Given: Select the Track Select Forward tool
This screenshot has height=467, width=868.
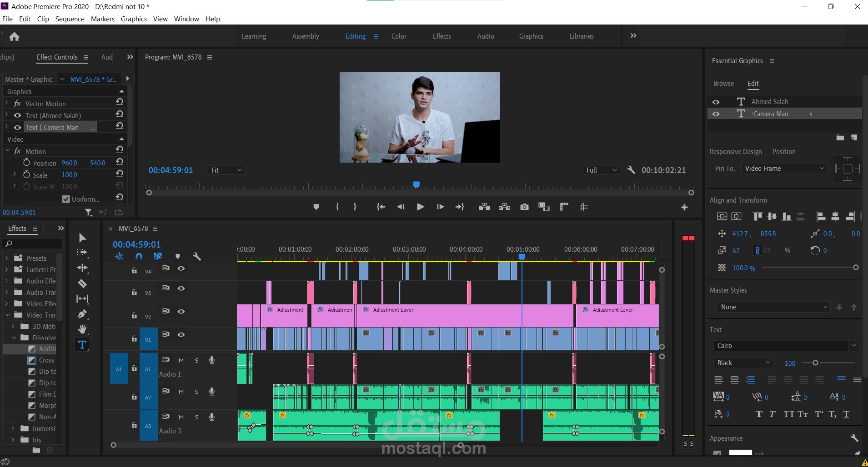Looking at the screenshot, I should point(82,253).
